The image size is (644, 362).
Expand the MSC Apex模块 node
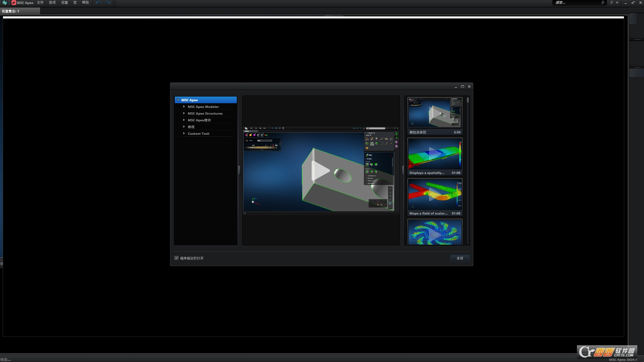click(x=184, y=120)
